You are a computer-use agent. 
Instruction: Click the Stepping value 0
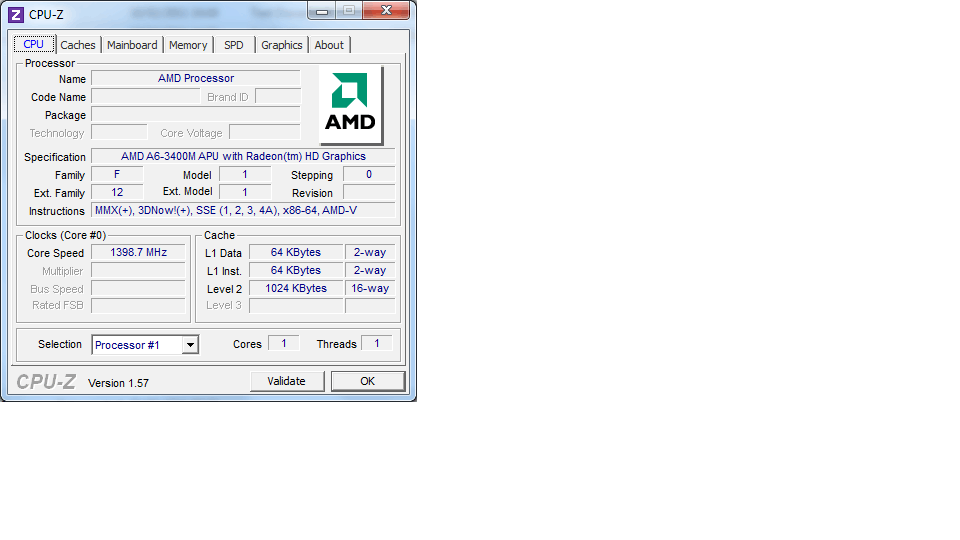[x=369, y=174]
